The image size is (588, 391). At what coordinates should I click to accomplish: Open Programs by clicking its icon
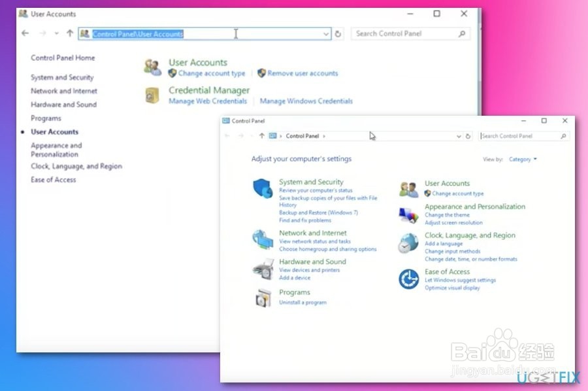264,297
